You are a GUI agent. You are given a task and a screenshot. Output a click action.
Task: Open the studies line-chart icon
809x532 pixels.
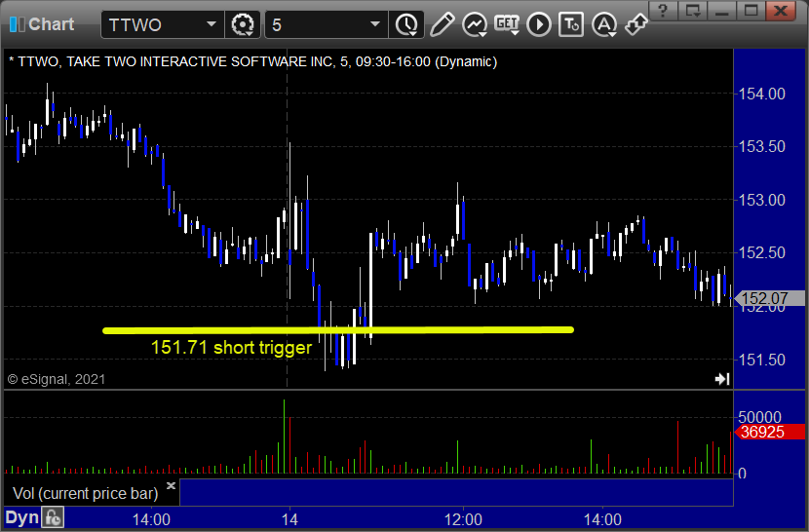(475, 24)
